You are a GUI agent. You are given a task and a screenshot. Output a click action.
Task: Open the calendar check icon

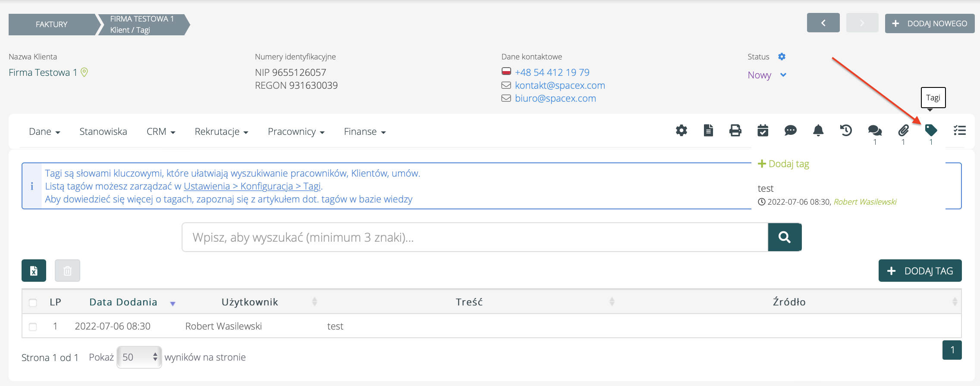tap(763, 131)
